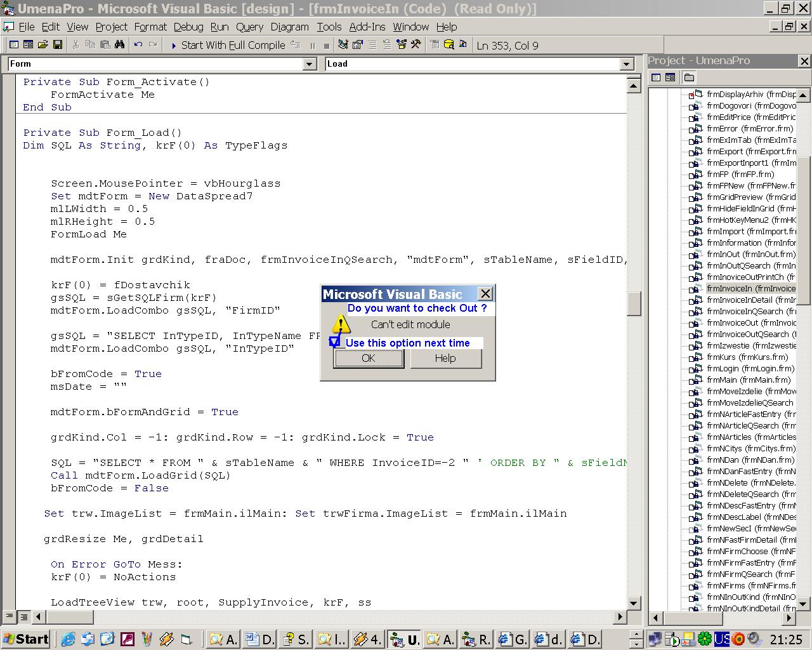Open the Data View database icon
Image resolution: width=812 pixels, height=650 pixels.
449,45
